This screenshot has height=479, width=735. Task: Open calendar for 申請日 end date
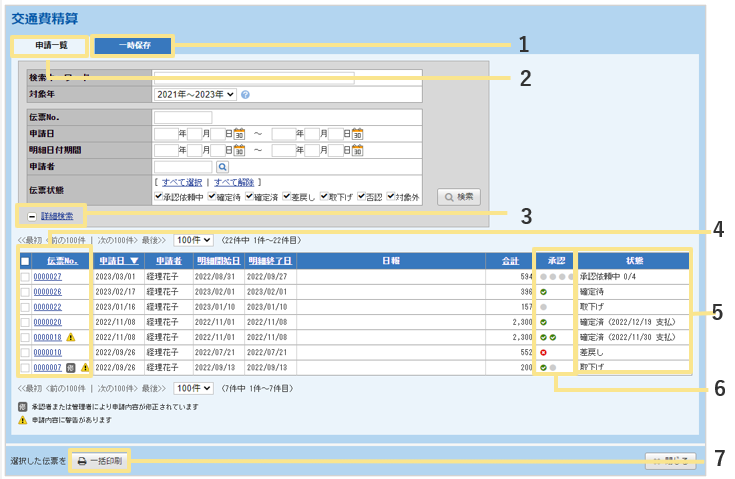coord(358,134)
